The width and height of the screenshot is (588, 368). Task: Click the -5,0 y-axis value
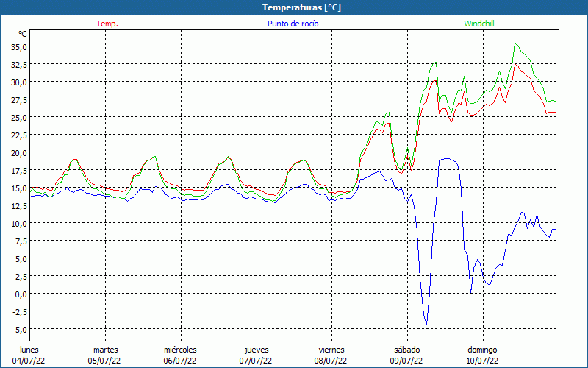20,329
